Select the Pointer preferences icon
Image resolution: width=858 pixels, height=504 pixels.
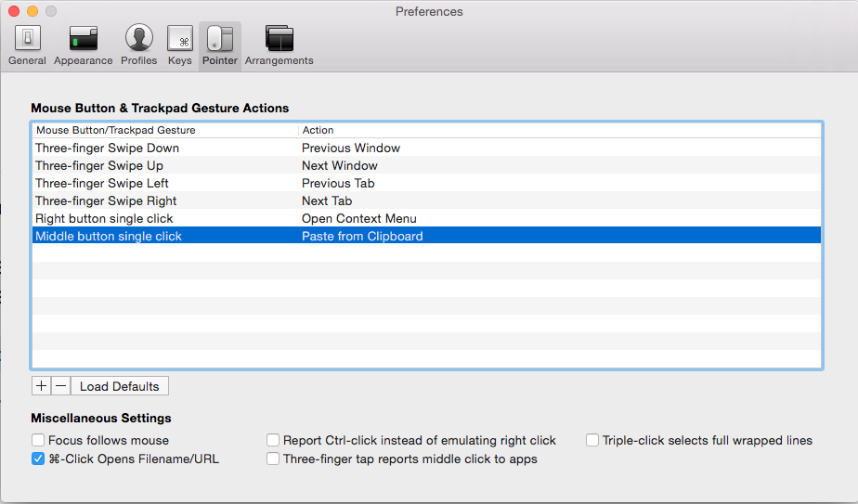[x=220, y=45]
